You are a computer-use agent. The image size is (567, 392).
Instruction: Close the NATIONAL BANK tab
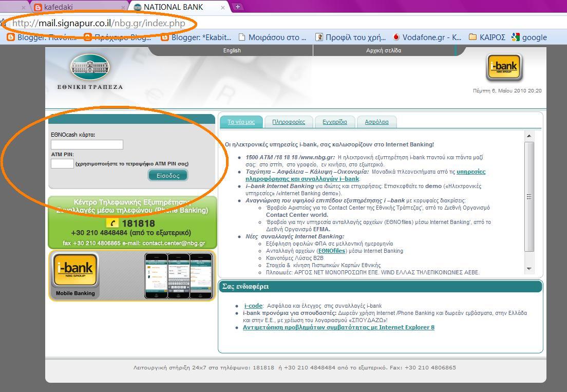(x=223, y=7)
